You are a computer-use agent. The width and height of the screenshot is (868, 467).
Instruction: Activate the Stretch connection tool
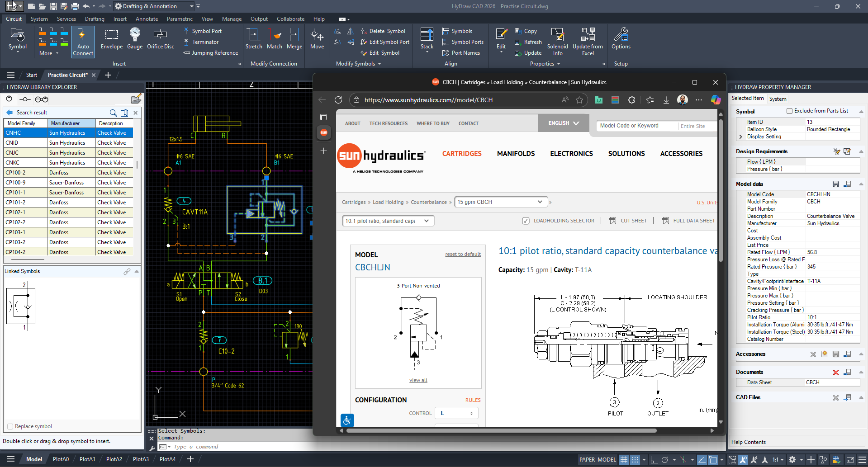pos(254,41)
